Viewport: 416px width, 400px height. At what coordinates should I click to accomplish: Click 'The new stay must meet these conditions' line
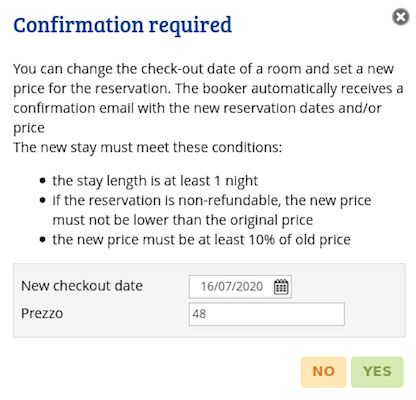pos(147,147)
